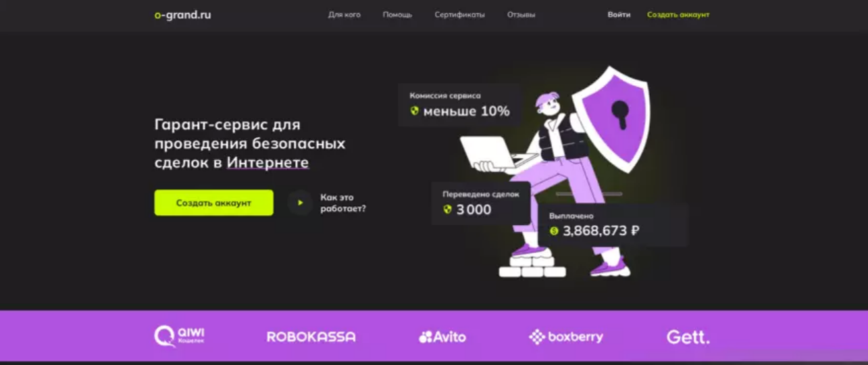
Task: Click the ROBOKASSA partner logo
Action: pyautogui.click(x=311, y=337)
